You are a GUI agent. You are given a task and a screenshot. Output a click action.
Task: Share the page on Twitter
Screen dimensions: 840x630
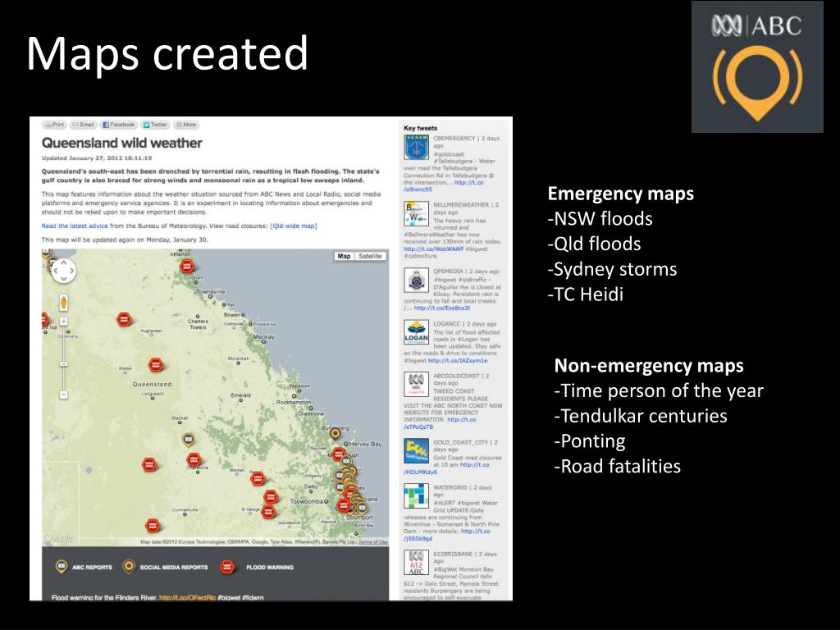[x=155, y=125]
